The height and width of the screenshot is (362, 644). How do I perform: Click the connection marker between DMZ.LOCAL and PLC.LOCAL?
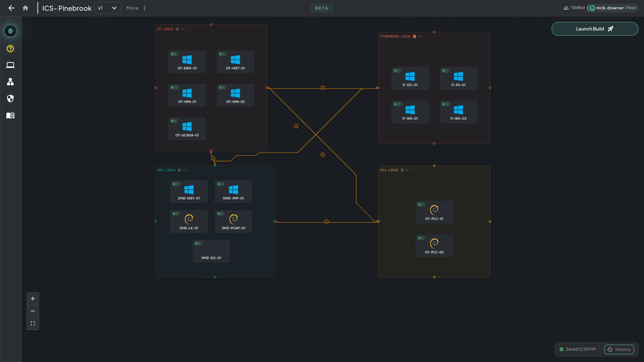[326, 222]
